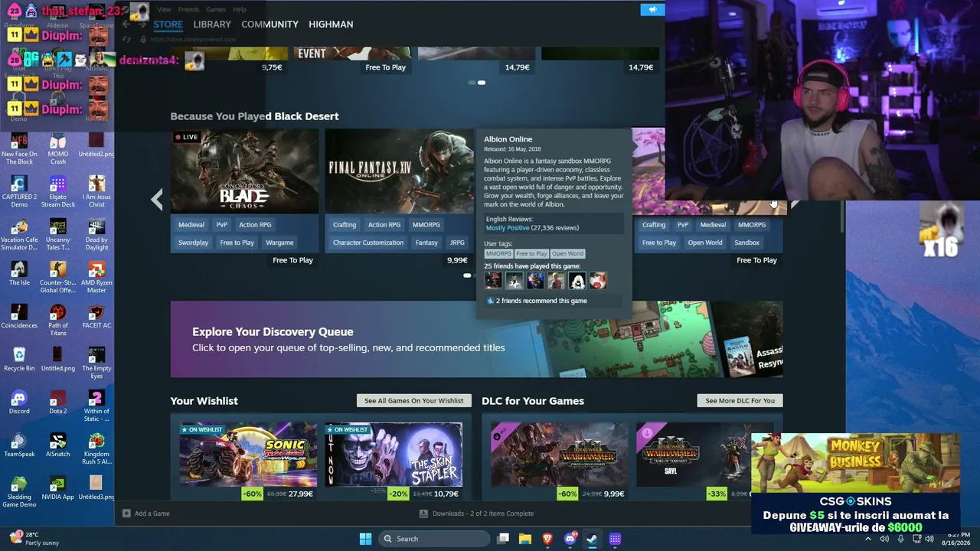Select the first carousel page dot at top
The height and width of the screenshot is (551, 980).
pyautogui.click(x=472, y=83)
